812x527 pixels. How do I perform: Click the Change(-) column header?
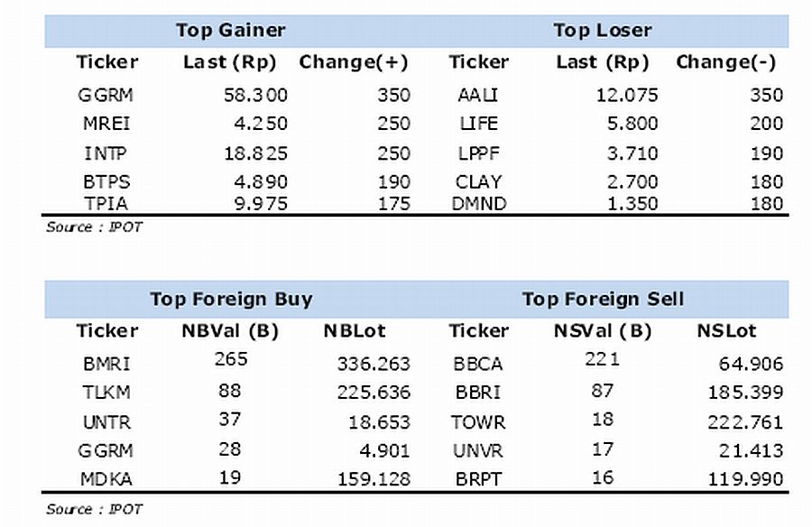[x=726, y=62]
